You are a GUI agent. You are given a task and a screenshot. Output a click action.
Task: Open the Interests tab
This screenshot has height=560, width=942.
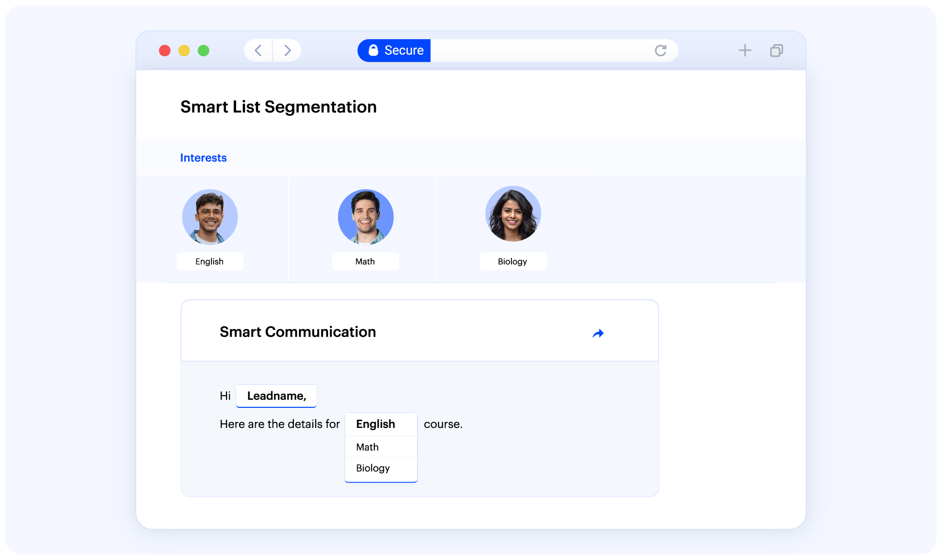pos(203,158)
